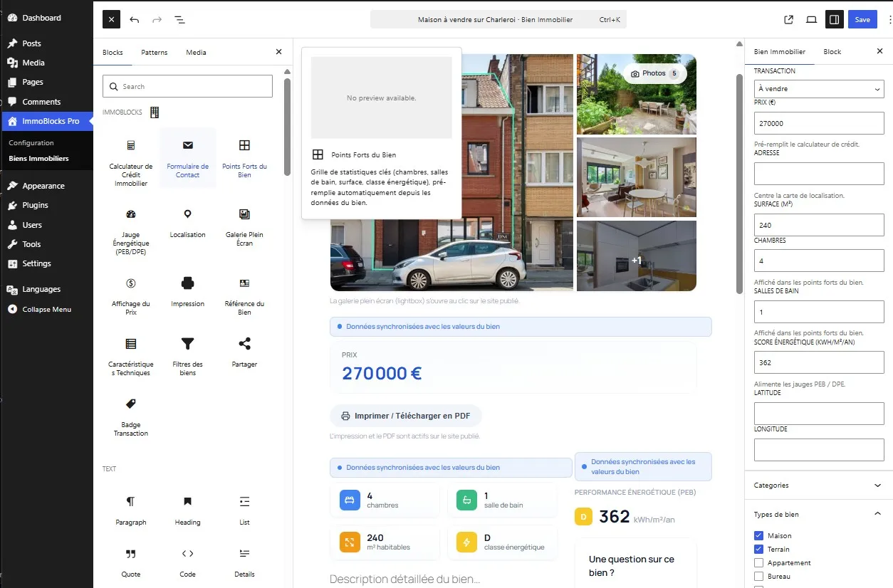Insert the Filtres des biens block

pos(187,357)
